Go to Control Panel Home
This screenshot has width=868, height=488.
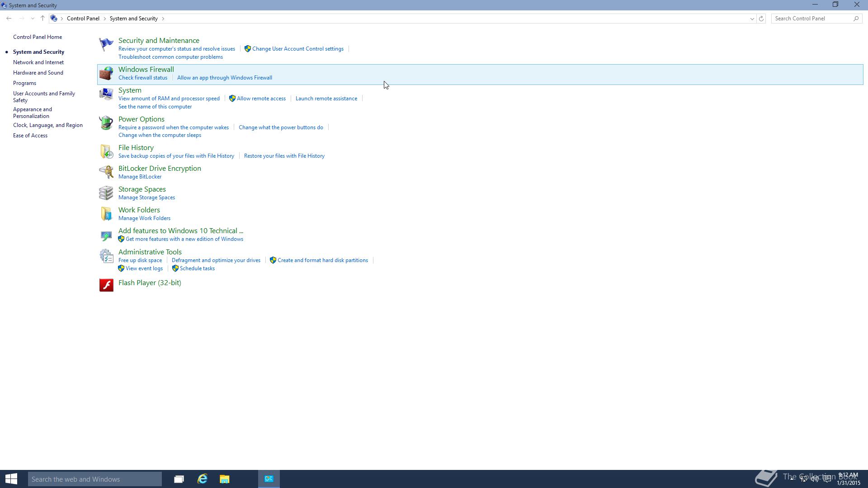(x=38, y=37)
